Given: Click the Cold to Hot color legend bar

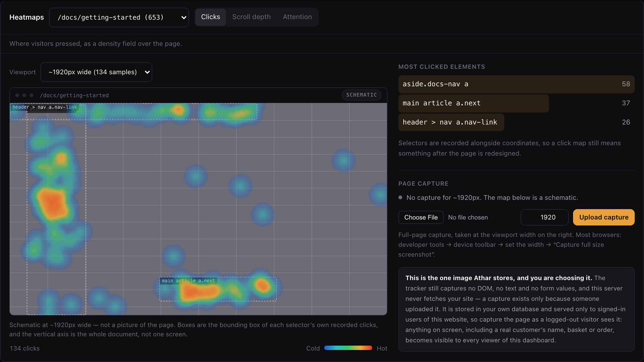Looking at the screenshot, I should click(348, 348).
